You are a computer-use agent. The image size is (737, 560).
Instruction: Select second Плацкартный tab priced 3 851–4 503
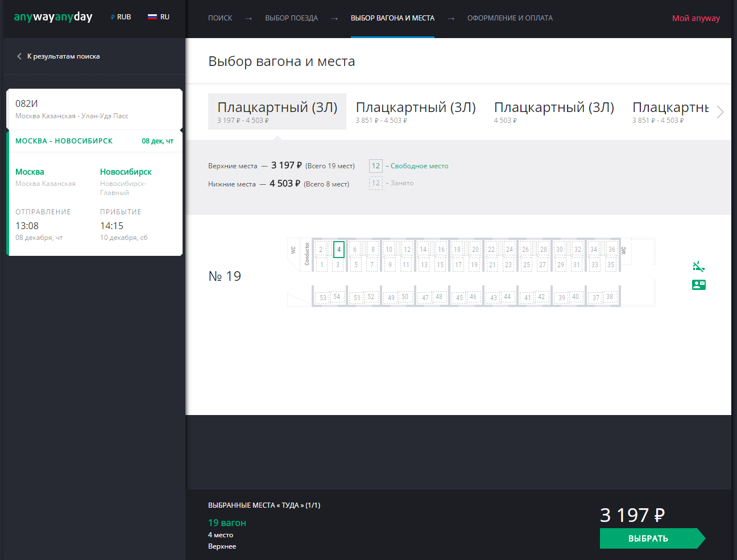click(415, 111)
